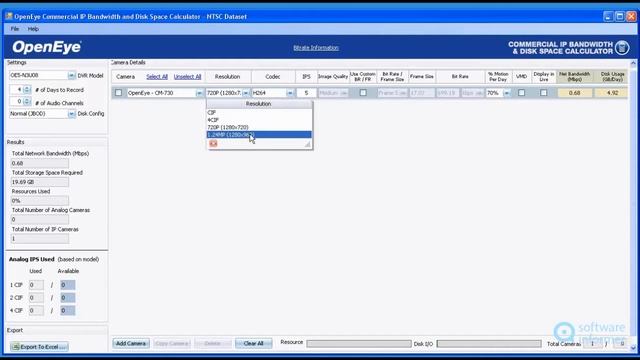This screenshot has height=360, width=640.
Task: Open the DVR Model dropdown
Action: [71, 76]
